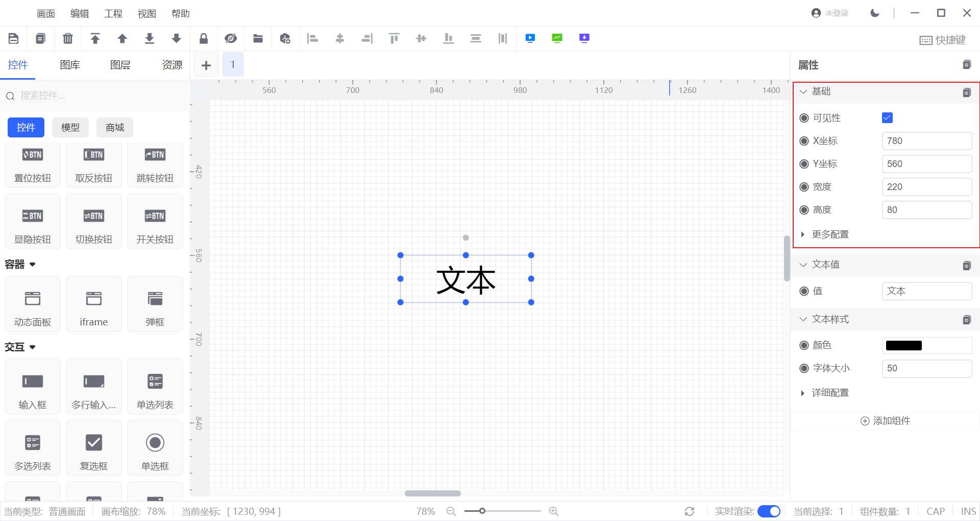
Task: Click the 添加组件 button
Action: (886, 421)
